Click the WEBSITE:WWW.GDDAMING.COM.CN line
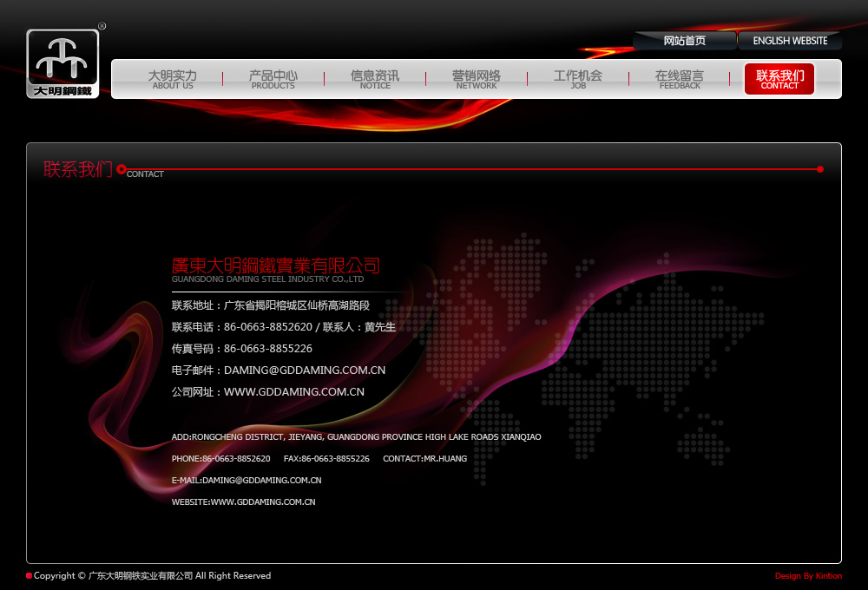This screenshot has width=868, height=590. (244, 502)
